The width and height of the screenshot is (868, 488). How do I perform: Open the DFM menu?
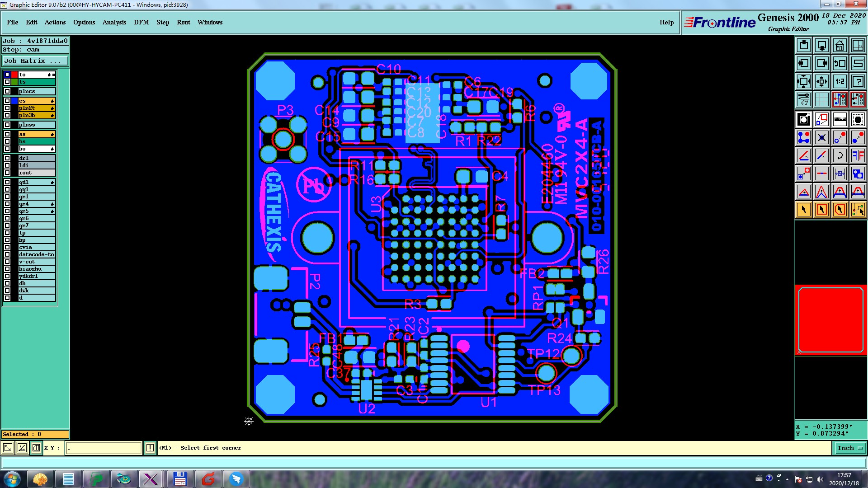tap(141, 22)
